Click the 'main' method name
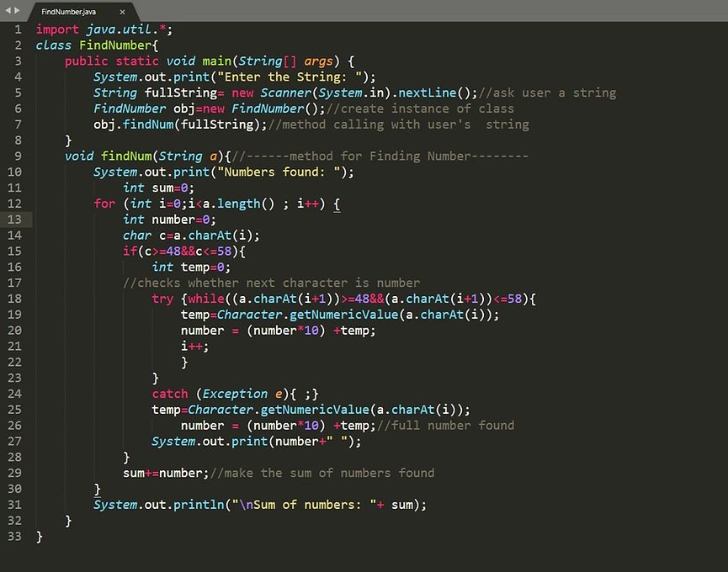Viewport: 728px width, 572px height. (x=217, y=61)
